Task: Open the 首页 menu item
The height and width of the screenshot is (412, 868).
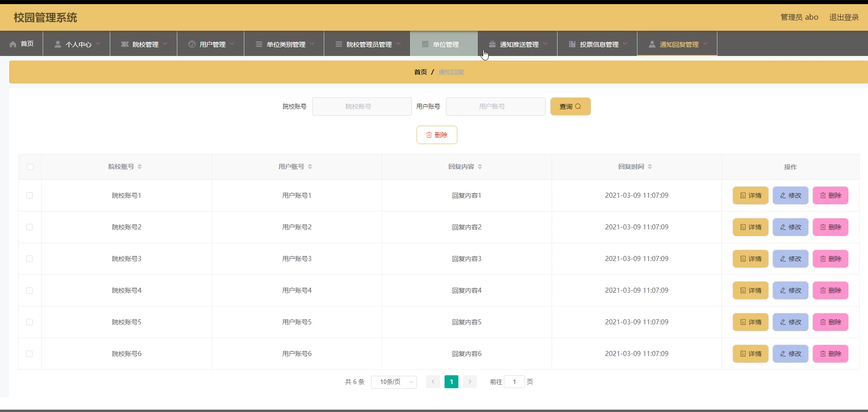Action: point(22,44)
